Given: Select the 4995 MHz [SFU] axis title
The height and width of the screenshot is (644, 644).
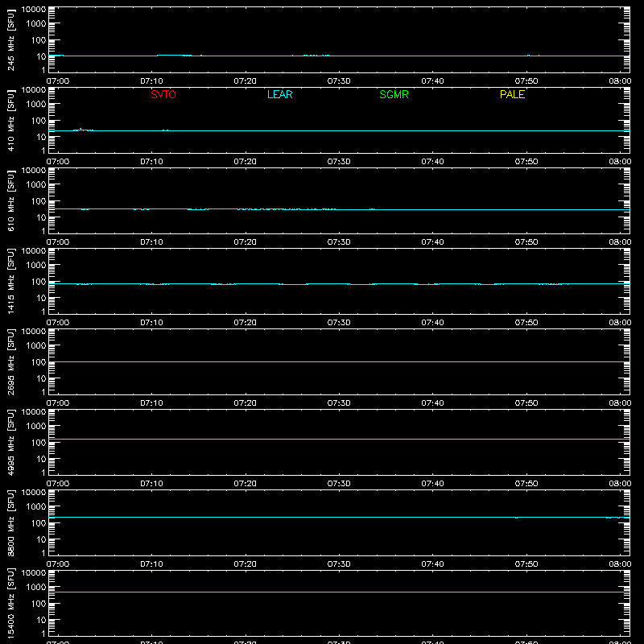Looking at the screenshot, I should [11, 442].
